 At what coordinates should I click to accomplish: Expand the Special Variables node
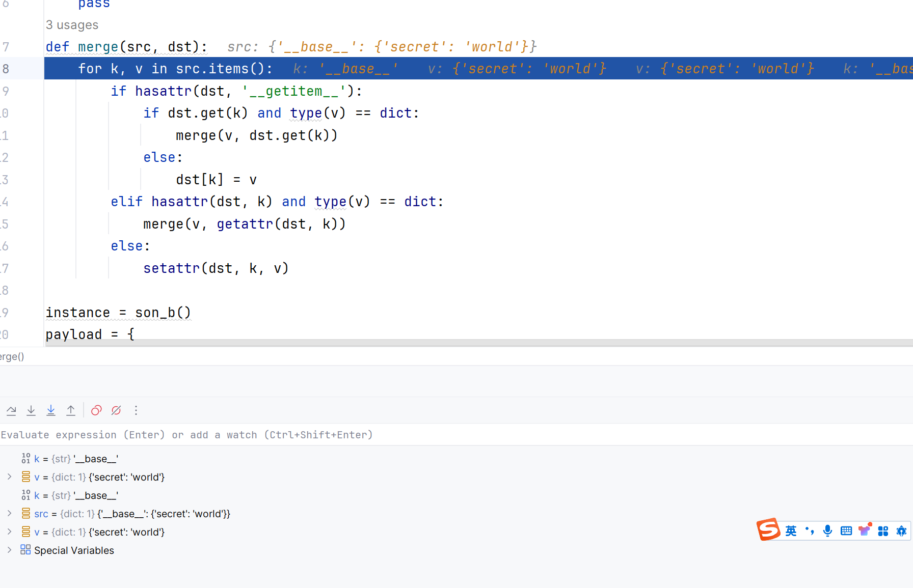tap(9, 550)
